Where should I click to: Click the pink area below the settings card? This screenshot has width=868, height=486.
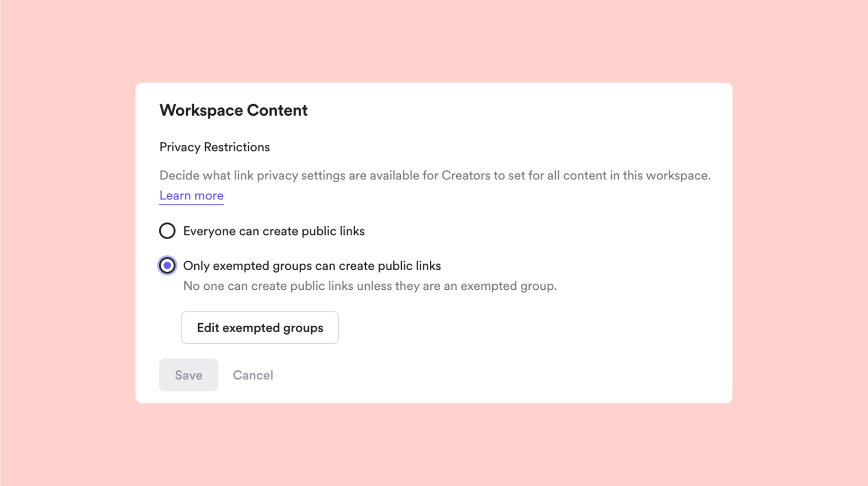pyautogui.click(x=434, y=444)
